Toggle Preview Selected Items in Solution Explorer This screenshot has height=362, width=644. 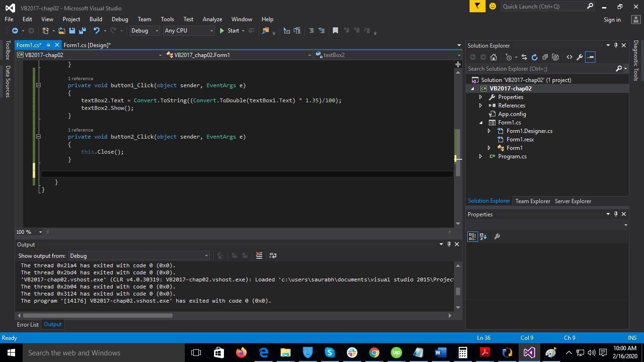coord(590,57)
